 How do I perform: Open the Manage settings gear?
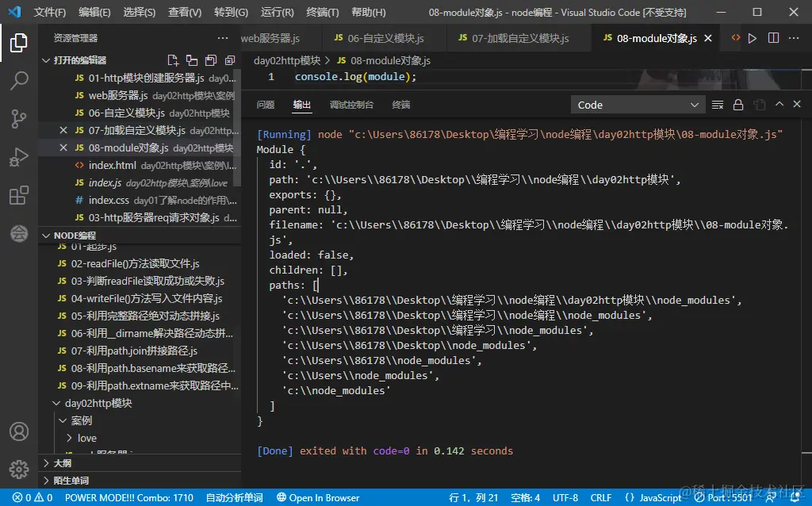pyautogui.click(x=18, y=470)
